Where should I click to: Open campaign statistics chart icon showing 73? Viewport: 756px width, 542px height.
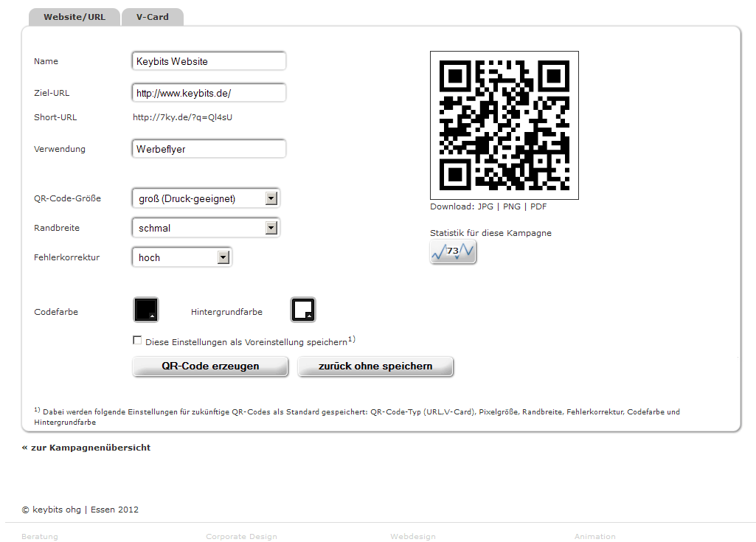tap(453, 251)
